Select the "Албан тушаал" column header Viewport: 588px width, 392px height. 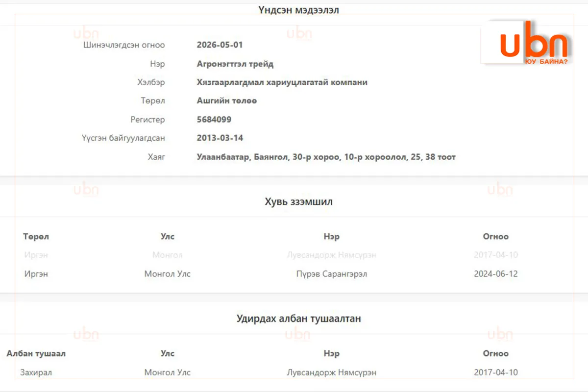36,354
